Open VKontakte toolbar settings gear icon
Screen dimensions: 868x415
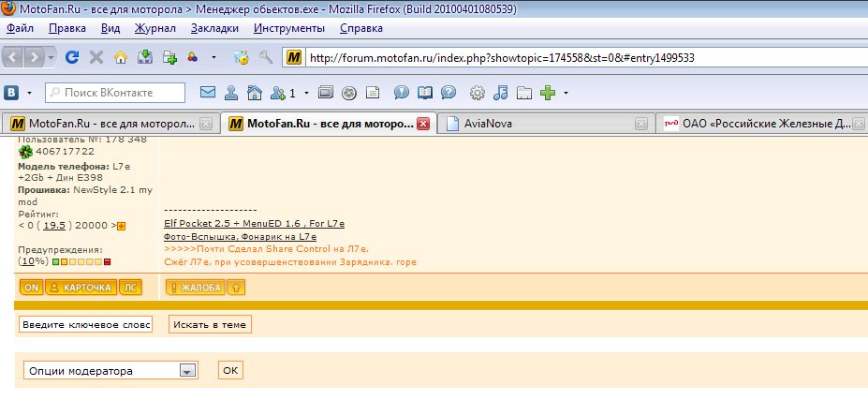478,93
